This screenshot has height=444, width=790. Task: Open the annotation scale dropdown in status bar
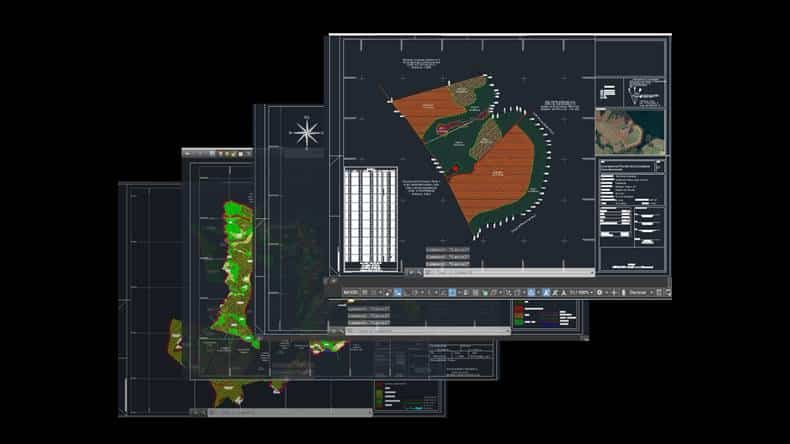(580, 292)
